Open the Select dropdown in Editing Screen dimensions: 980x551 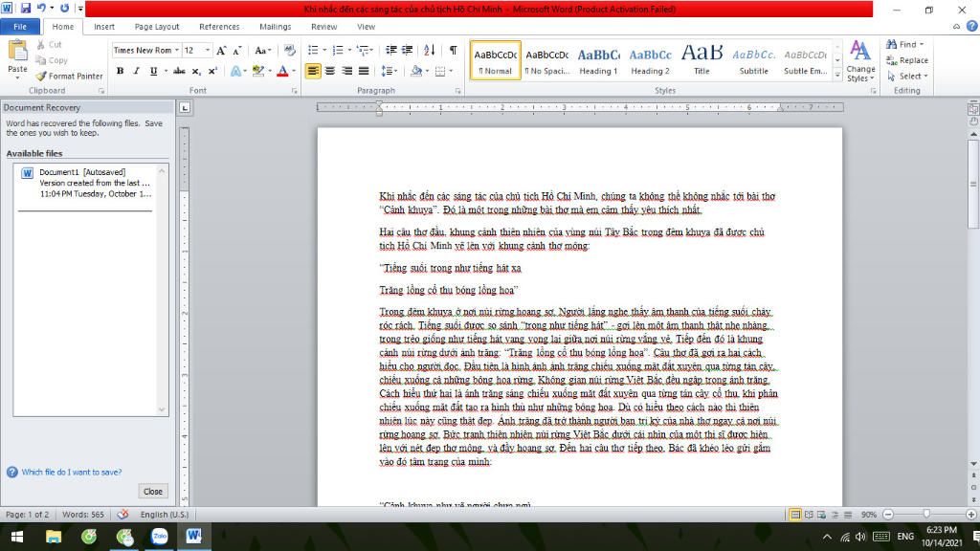(908, 76)
